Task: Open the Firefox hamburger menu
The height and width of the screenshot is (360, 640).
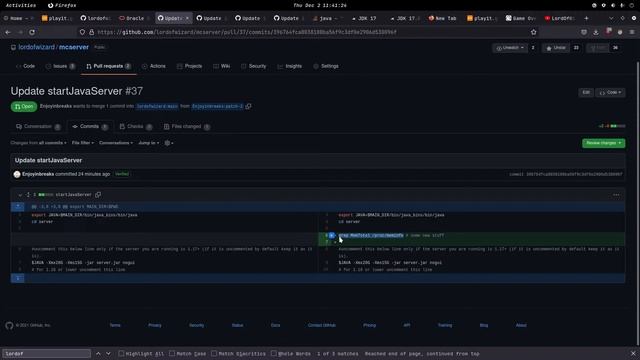Action: coord(632,32)
